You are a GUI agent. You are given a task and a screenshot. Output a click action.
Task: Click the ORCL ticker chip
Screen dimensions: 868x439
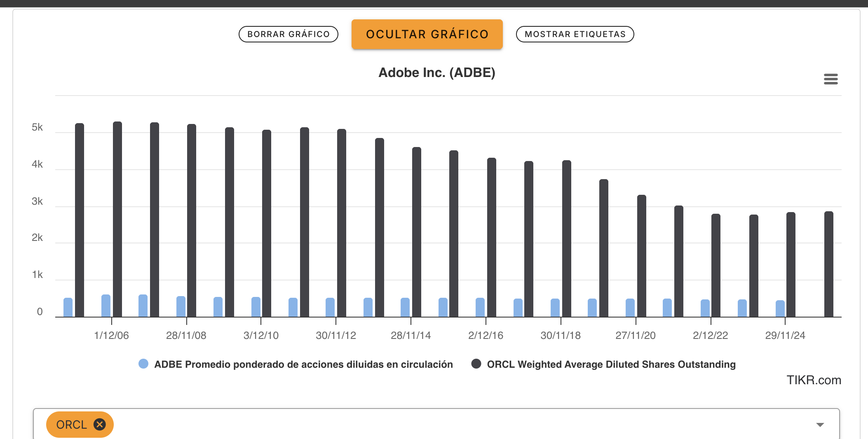pos(72,425)
